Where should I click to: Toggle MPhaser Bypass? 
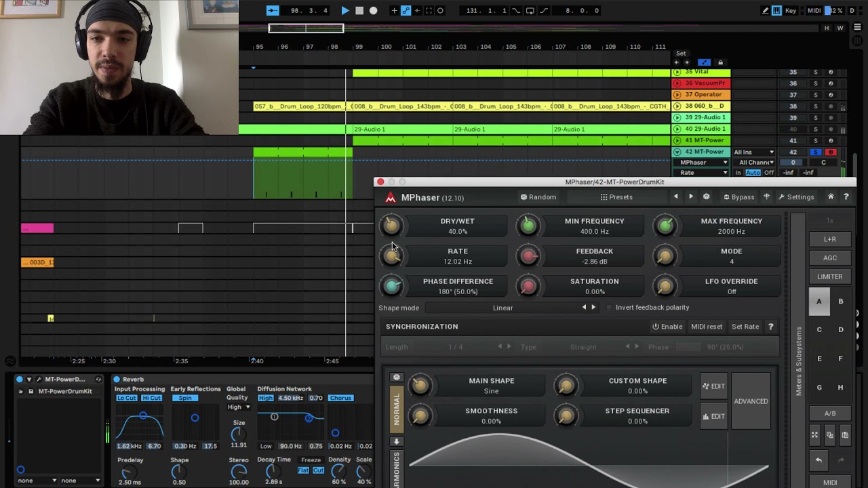(x=738, y=197)
